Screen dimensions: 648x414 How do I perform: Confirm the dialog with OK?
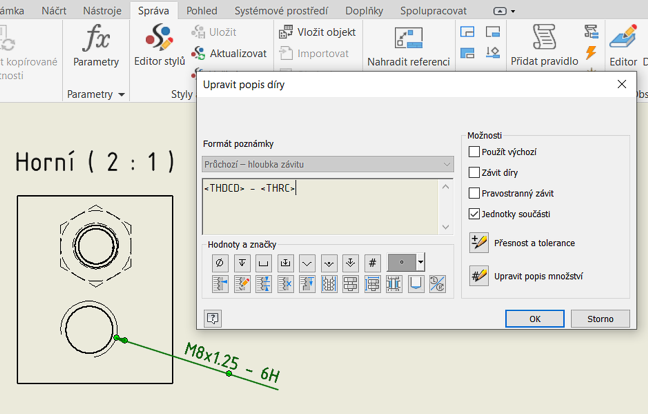point(534,319)
